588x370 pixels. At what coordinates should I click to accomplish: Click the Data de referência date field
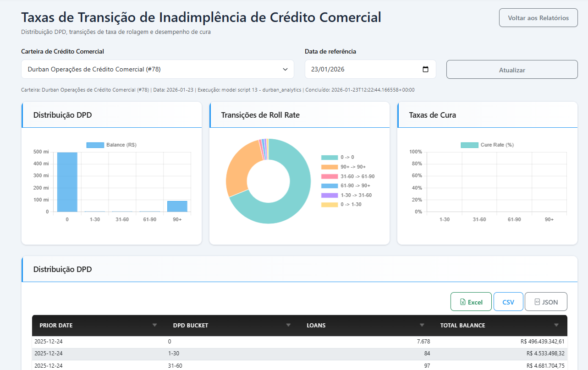point(370,69)
